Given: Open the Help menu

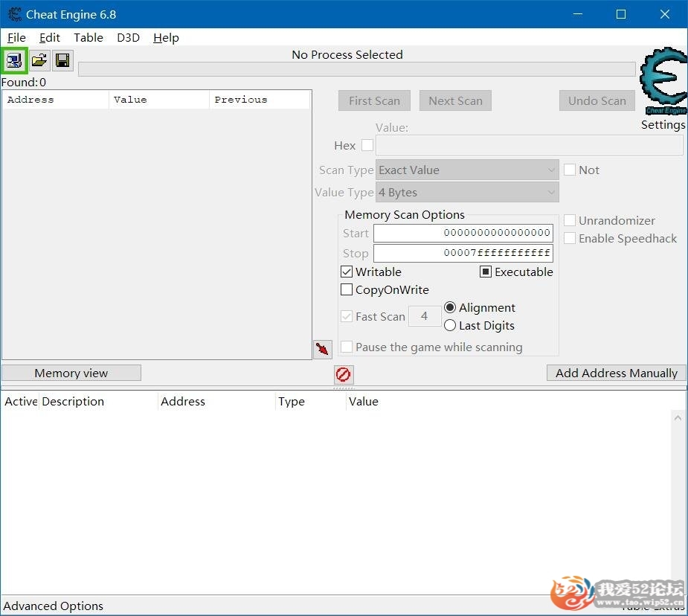Looking at the screenshot, I should tap(166, 38).
